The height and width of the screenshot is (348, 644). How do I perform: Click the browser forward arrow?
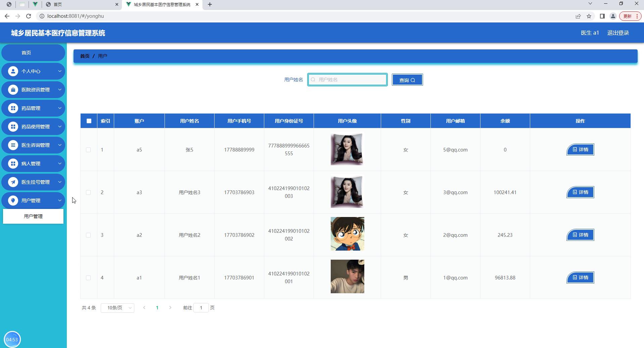point(18,16)
